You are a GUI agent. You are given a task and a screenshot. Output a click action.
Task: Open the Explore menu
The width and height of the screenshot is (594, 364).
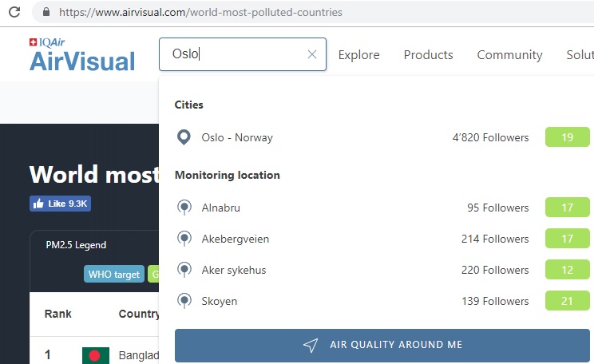tap(358, 55)
